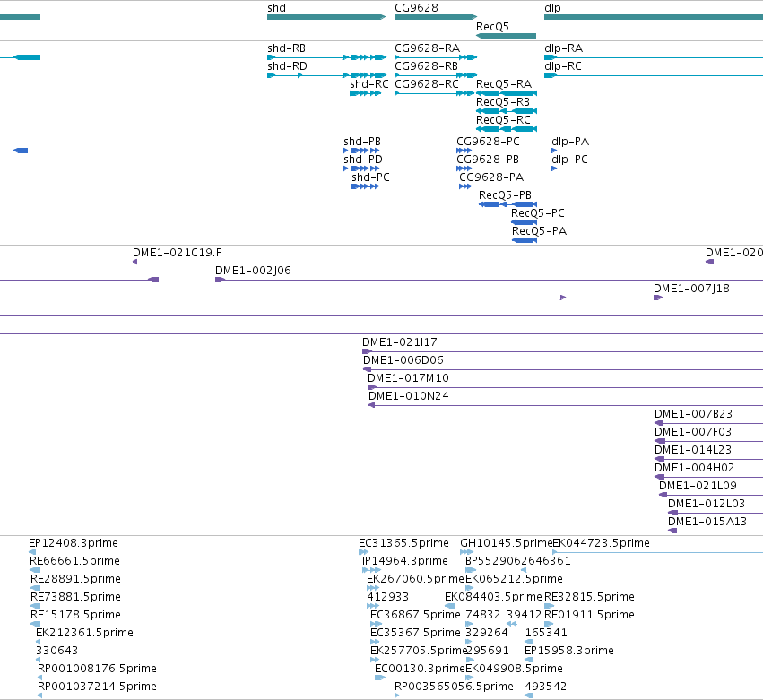
Task: Open the RecQ5-PC protein feature
Action: 525,222
